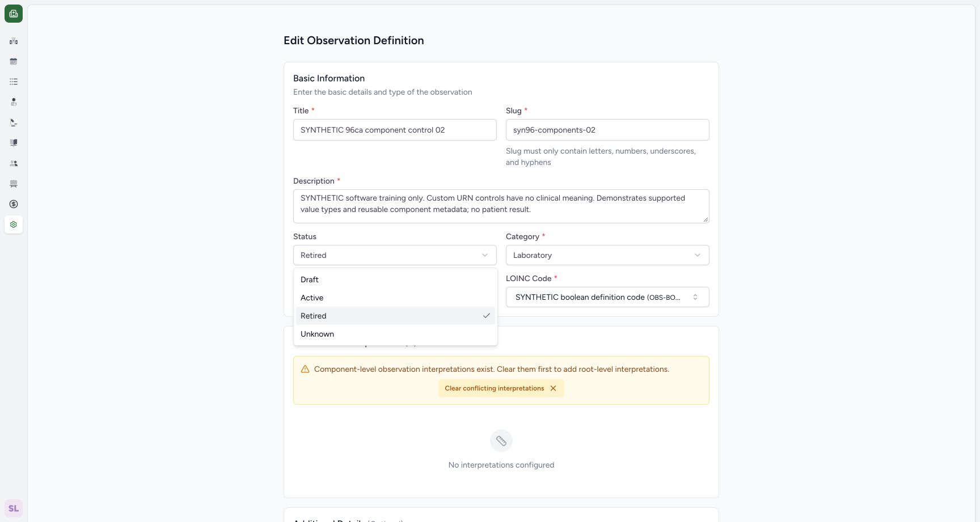Screen dimensions: 980x522
Task: Click Clear conflicting interpretations button
Action: click(x=501, y=388)
